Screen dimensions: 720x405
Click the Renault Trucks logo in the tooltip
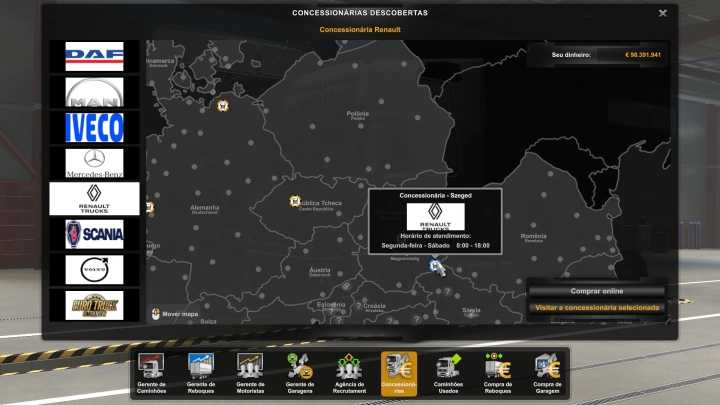(x=435, y=217)
